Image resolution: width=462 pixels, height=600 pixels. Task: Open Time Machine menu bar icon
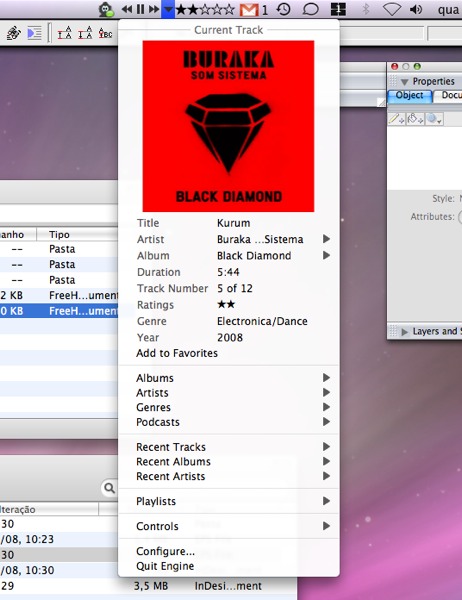tap(284, 9)
